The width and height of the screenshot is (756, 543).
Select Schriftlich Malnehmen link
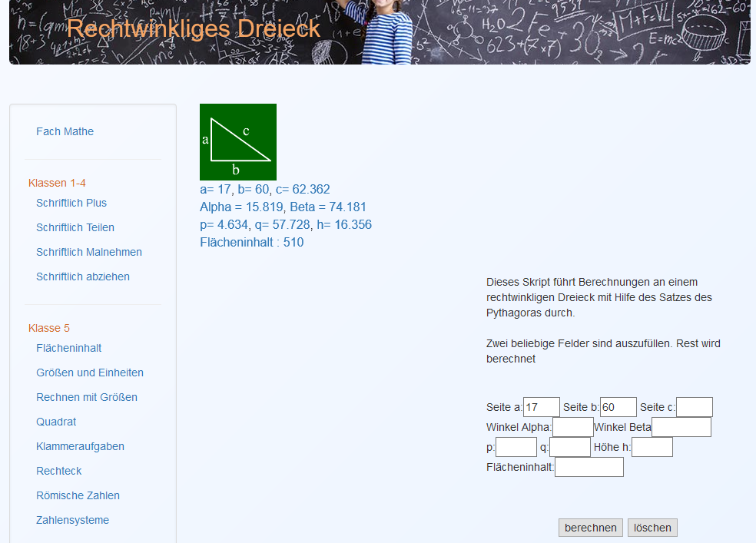89,252
